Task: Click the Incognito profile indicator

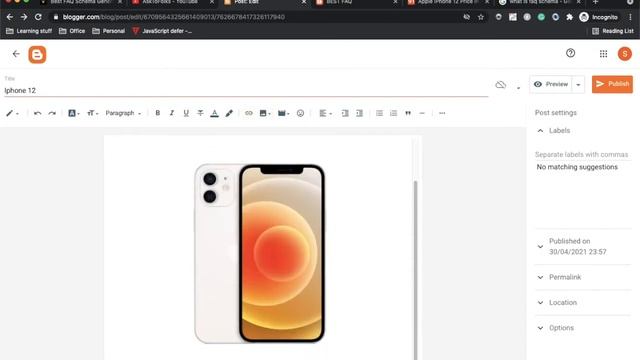Action: coord(598,17)
